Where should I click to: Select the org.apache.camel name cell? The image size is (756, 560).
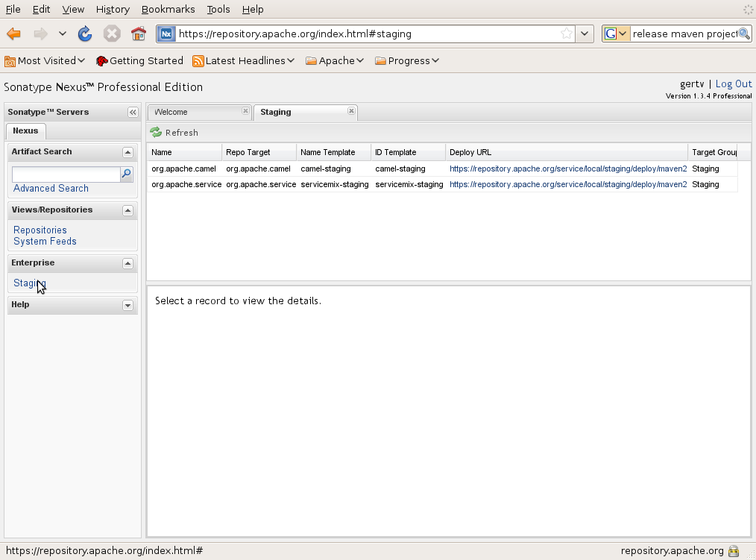click(x=183, y=169)
